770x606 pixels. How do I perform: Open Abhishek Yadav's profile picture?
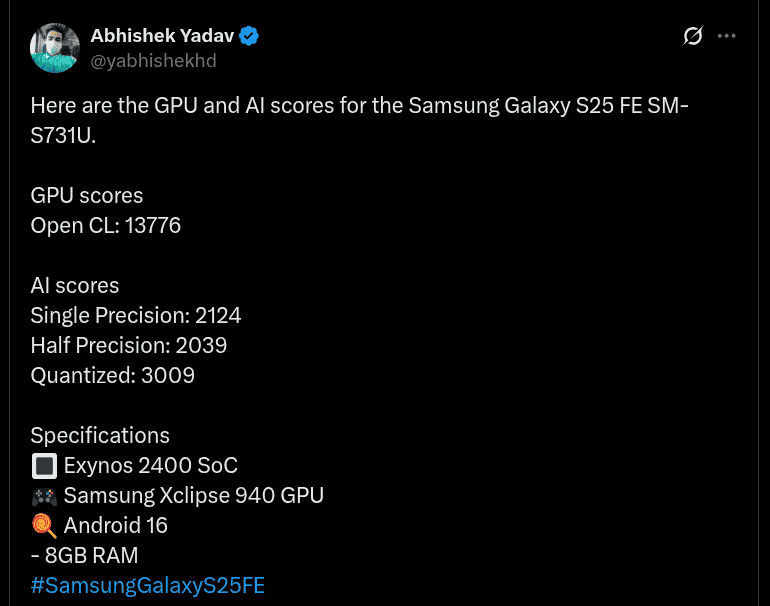tap(55, 47)
